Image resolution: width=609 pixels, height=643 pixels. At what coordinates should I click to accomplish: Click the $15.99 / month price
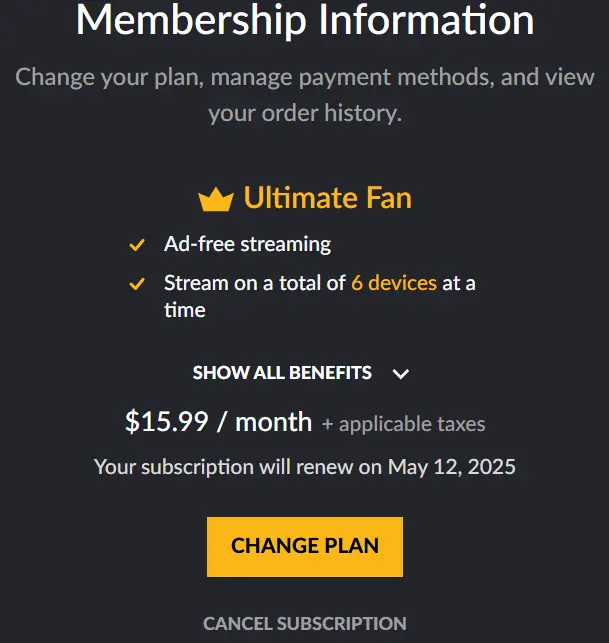coord(218,422)
